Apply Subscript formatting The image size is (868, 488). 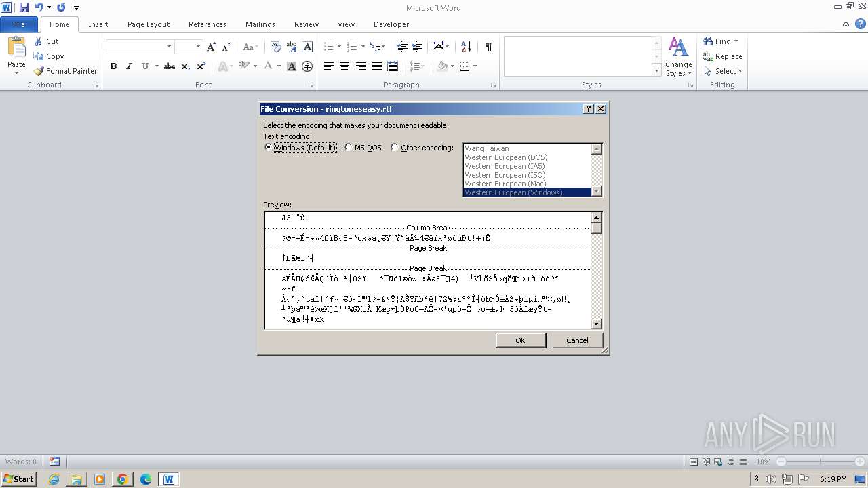186,66
